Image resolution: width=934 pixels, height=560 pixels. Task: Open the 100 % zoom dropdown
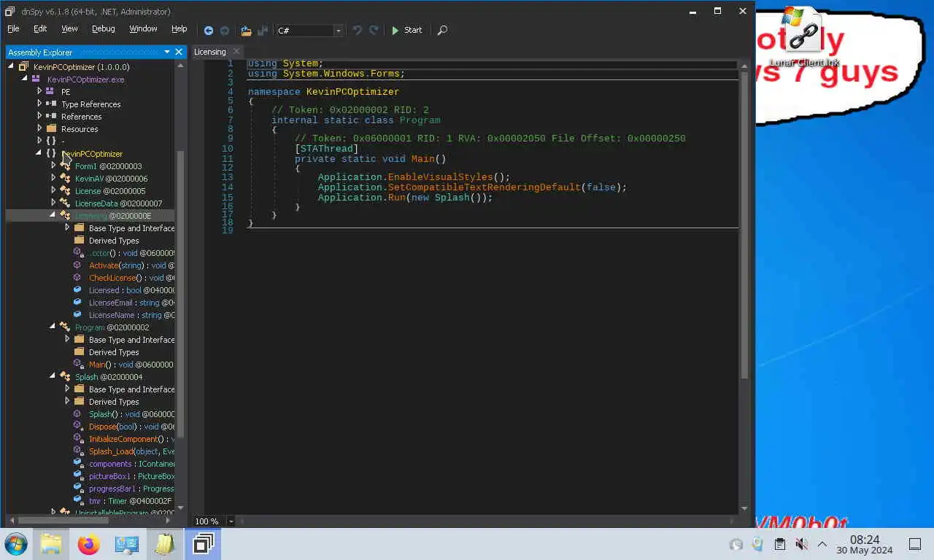point(231,521)
